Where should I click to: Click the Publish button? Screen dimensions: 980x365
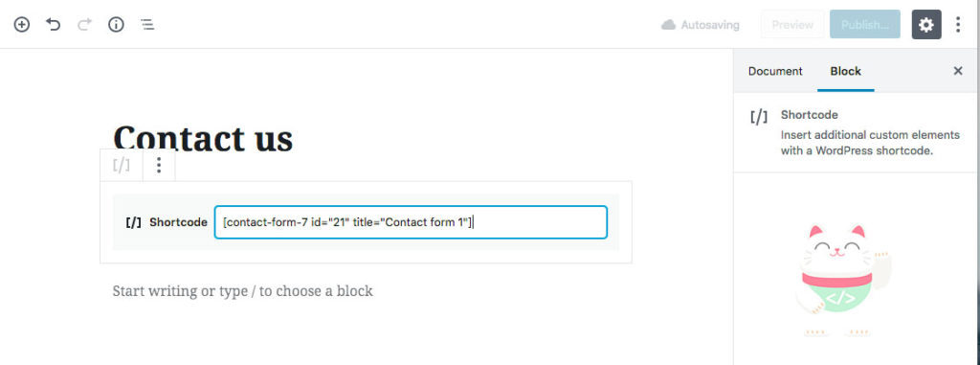click(x=865, y=25)
